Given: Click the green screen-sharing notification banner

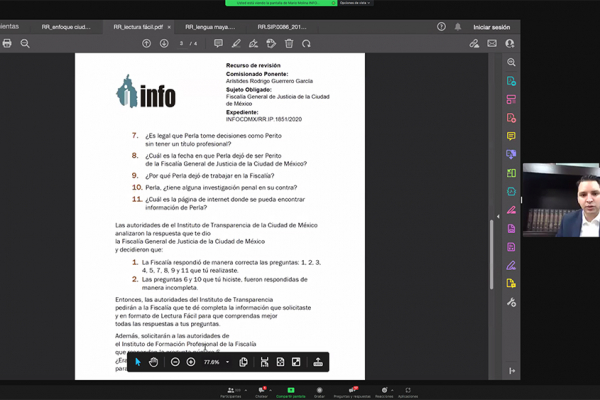Looking at the screenshot, I should coord(281,3).
